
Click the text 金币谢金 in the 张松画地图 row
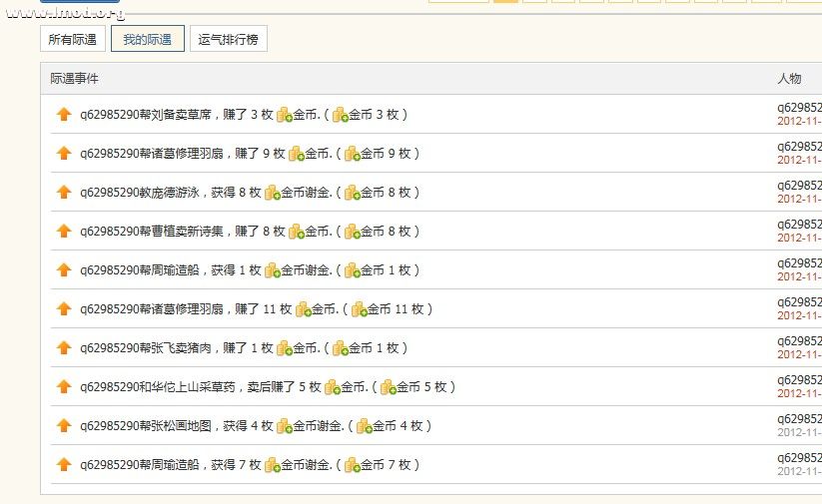[318, 426]
